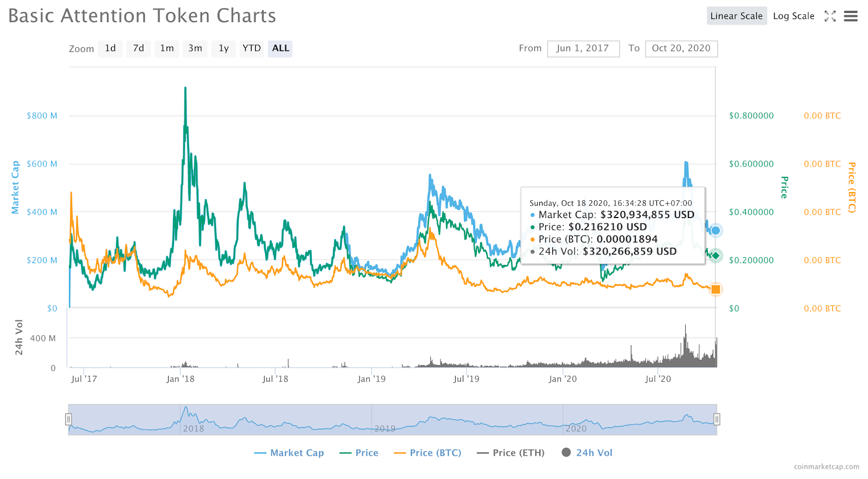868x479 pixels.
Task: Click the green Price diamond marker
Action: click(716, 256)
